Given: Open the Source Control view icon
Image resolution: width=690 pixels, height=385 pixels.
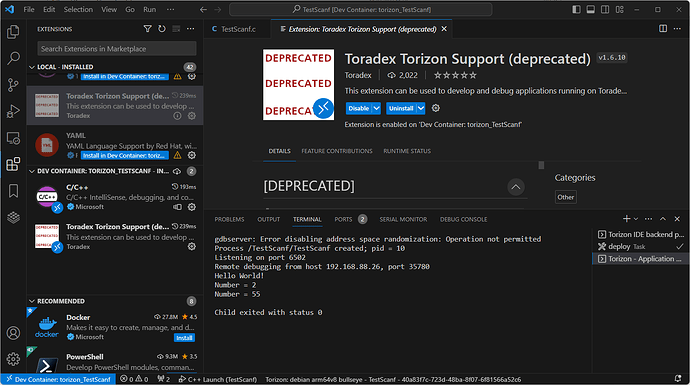Looking at the screenshot, I should point(13,84).
